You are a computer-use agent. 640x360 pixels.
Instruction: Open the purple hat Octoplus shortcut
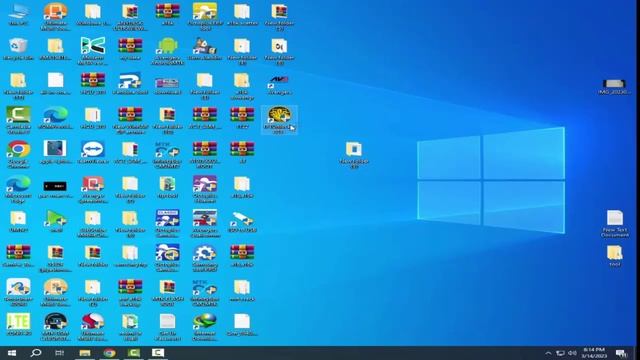pyautogui.click(x=205, y=189)
